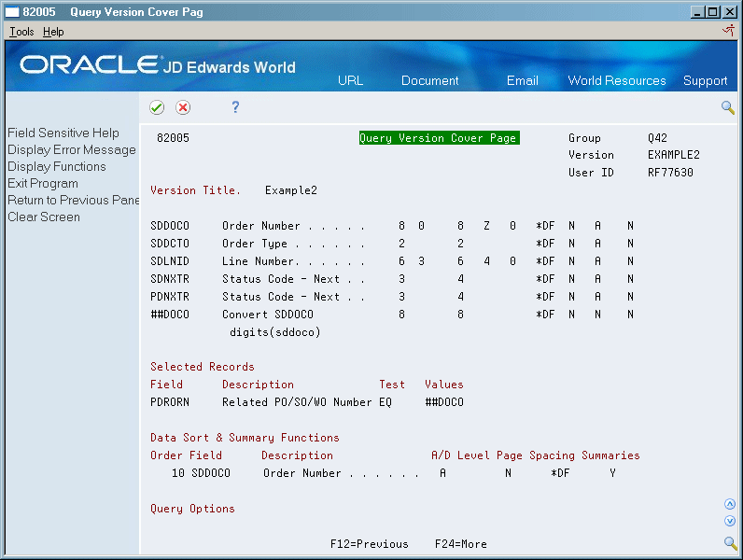
Task: Click the Query Options heading
Action: pyautogui.click(x=192, y=509)
